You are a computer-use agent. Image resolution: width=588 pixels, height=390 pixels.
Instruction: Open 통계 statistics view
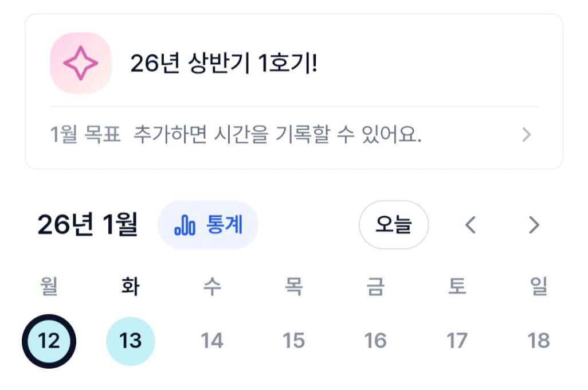click(208, 225)
